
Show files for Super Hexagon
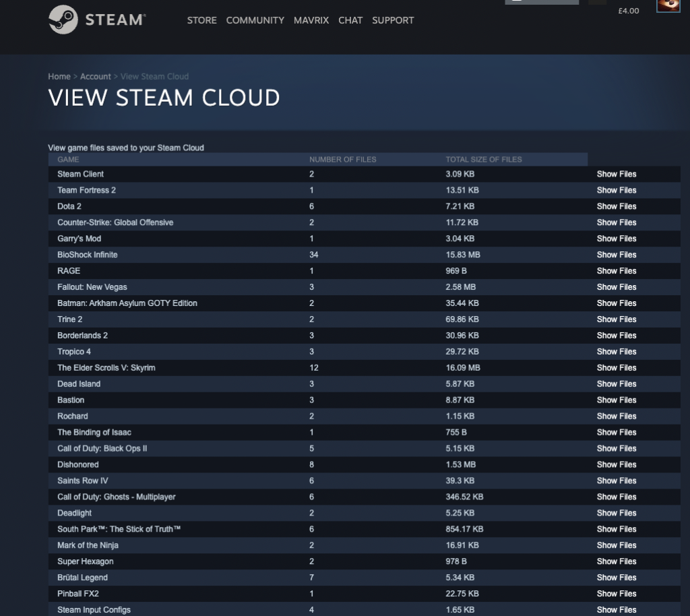coord(617,561)
